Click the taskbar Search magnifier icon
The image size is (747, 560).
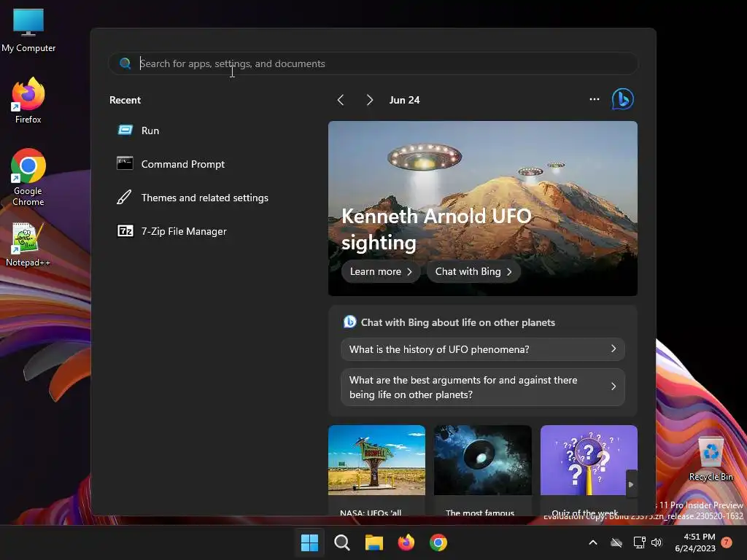[341, 542]
